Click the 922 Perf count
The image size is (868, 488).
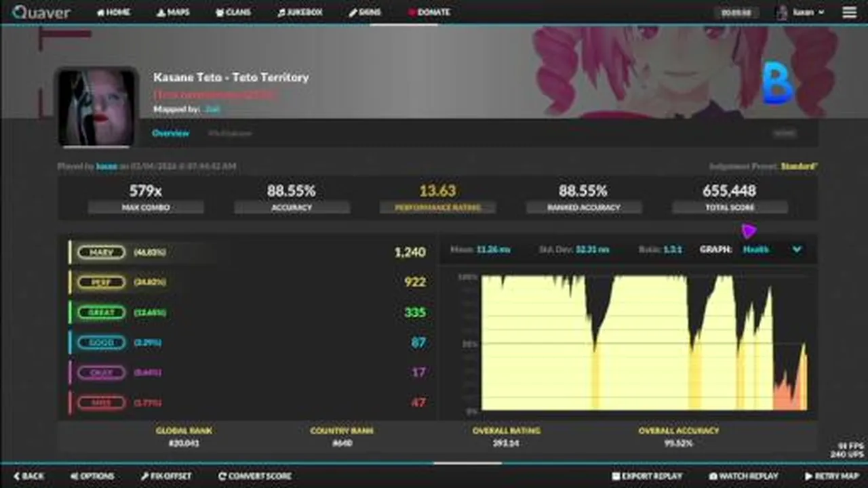pos(415,282)
